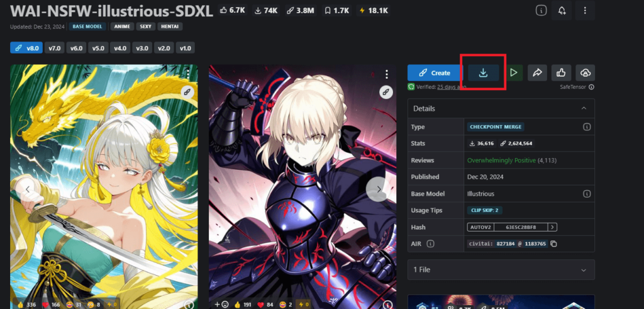Viewport: 644px width, 309px height.
Task: Like the model with thumbs-up button
Action: pos(561,73)
